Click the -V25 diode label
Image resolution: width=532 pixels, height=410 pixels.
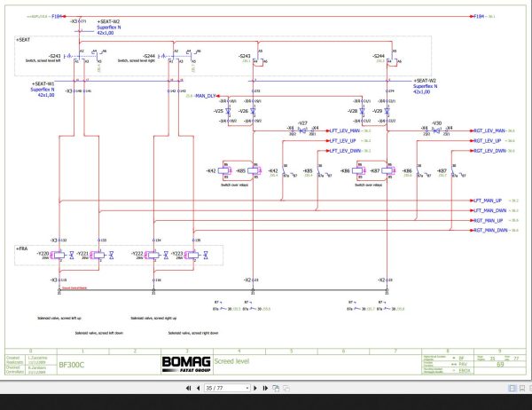coord(218,111)
